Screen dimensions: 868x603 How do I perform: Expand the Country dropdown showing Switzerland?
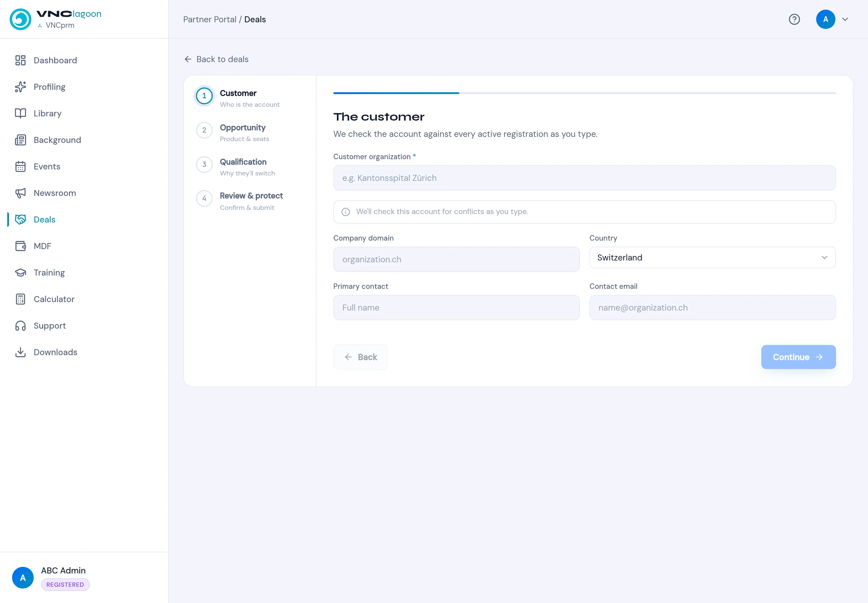coord(712,258)
